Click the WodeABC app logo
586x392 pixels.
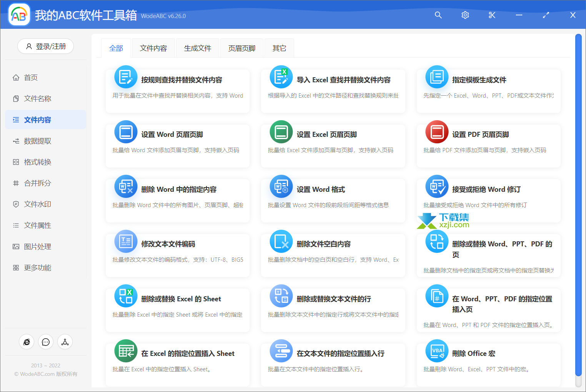pyautogui.click(x=19, y=15)
